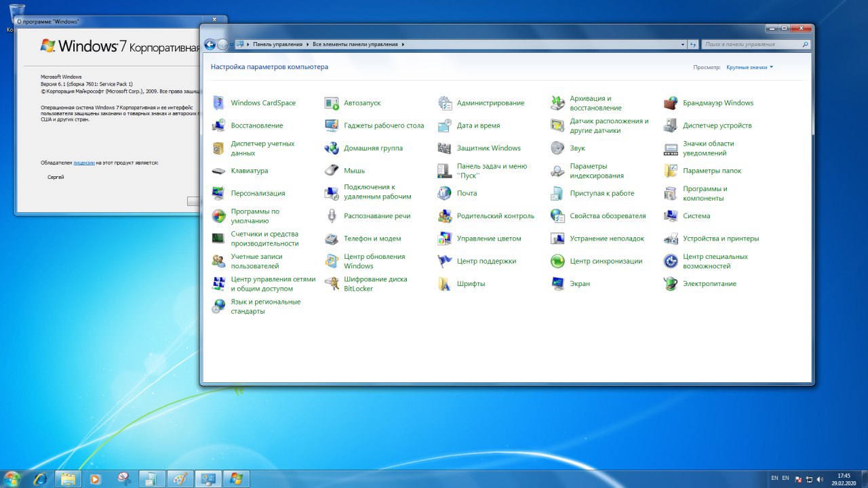
Task: Open the Параметры индексирования link
Action: tap(597, 171)
